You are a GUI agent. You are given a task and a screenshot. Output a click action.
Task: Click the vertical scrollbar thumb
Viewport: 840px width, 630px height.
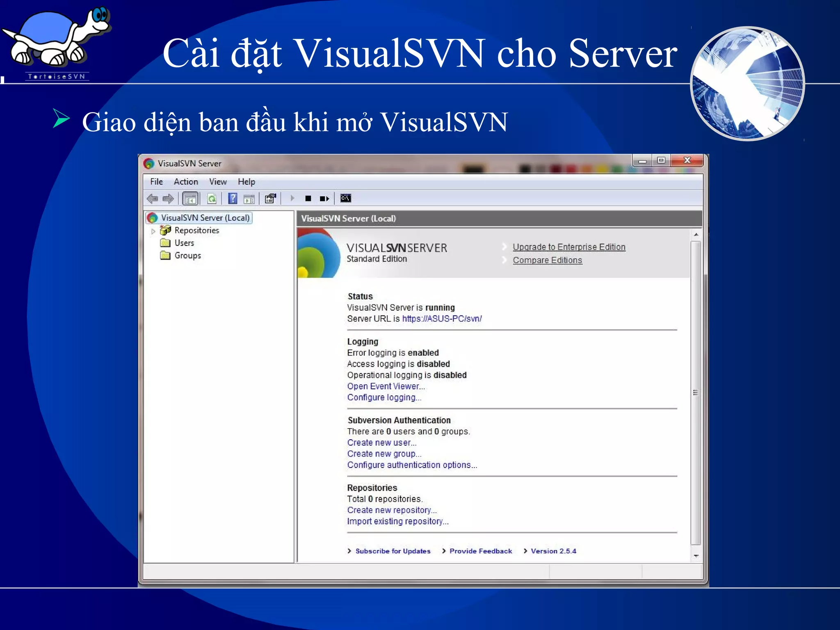pyautogui.click(x=696, y=393)
